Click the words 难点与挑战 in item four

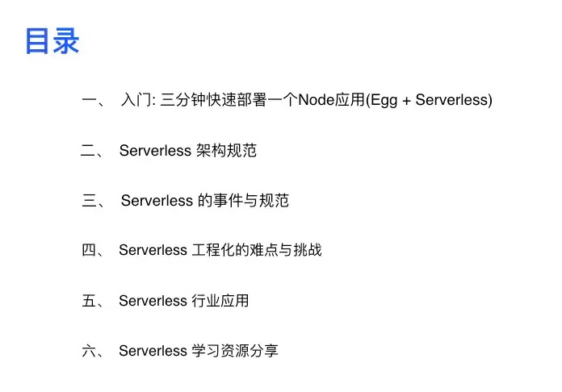click(286, 250)
